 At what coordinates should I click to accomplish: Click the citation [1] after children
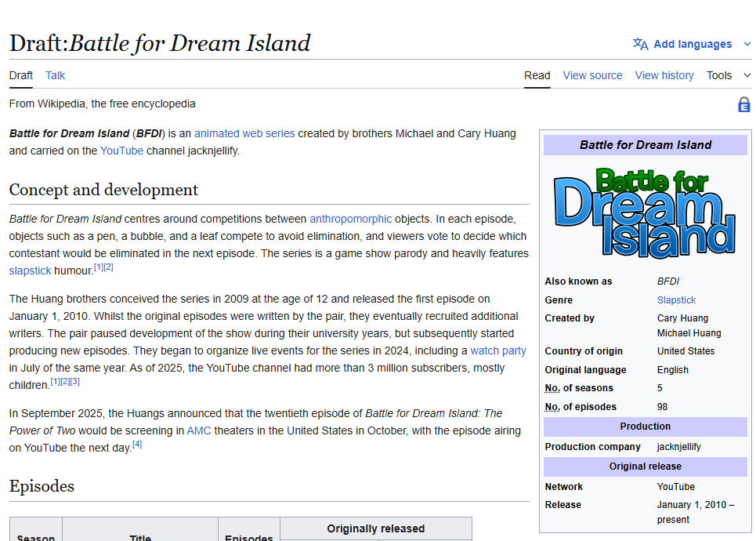click(55, 381)
